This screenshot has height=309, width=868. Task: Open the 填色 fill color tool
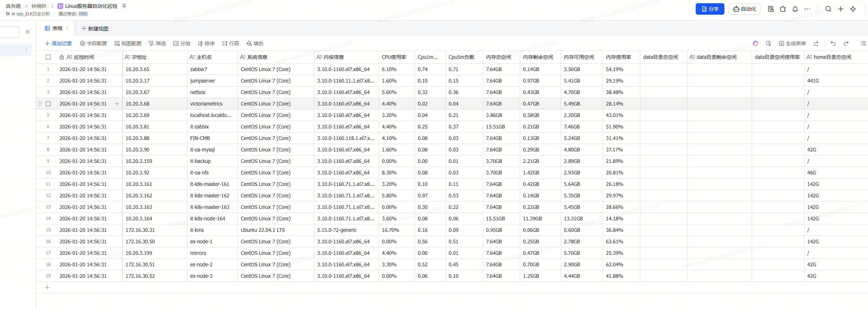[x=255, y=43]
